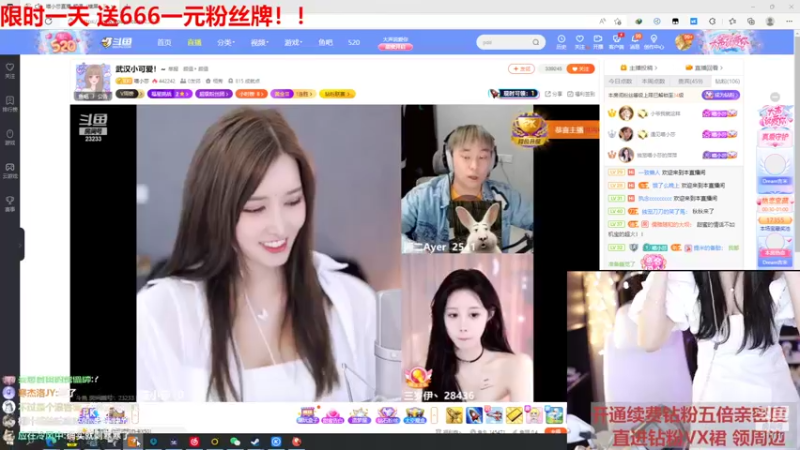Open the browser settings ellipsis menu
This screenshot has width=800, height=450.
(x=789, y=21)
